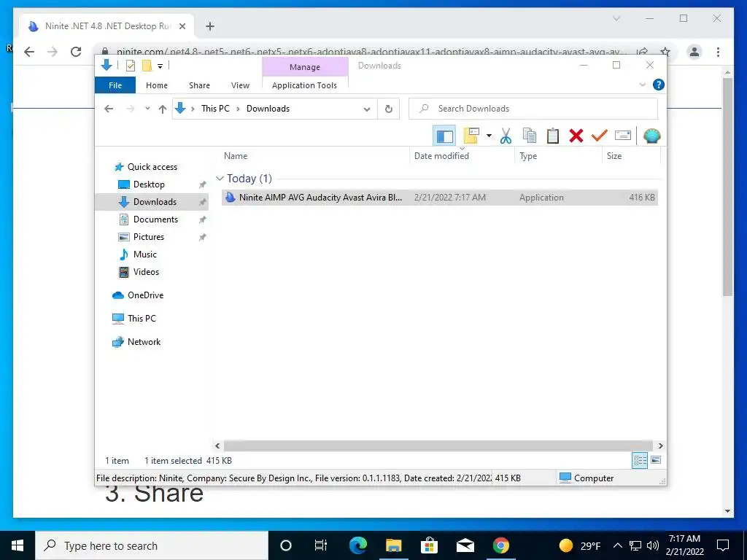Click the Copy icon in the toolbar
This screenshot has width=747, height=560.
pyautogui.click(x=530, y=136)
